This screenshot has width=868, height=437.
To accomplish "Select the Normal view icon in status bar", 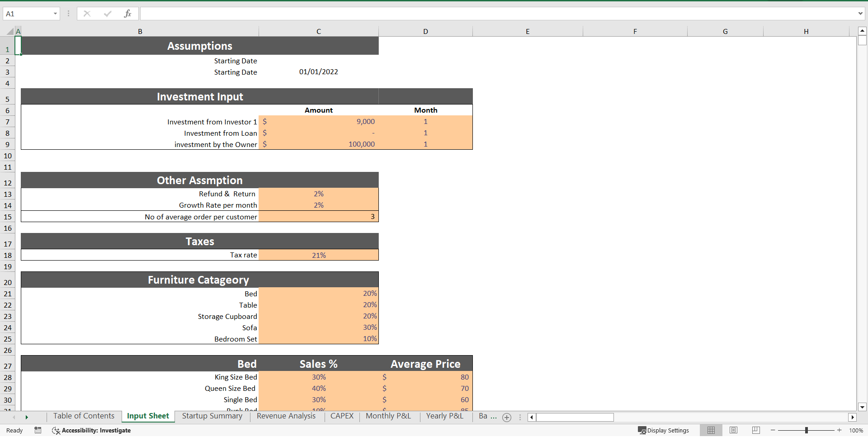I will 711,430.
